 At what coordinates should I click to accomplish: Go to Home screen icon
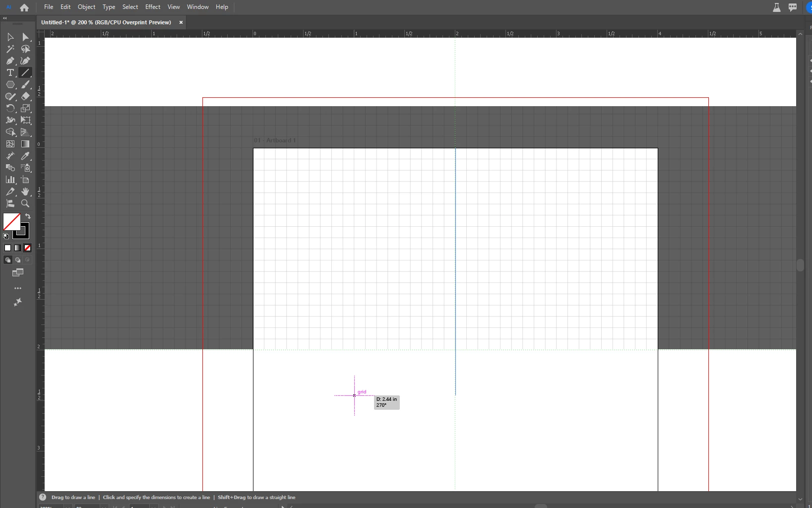coord(24,7)
